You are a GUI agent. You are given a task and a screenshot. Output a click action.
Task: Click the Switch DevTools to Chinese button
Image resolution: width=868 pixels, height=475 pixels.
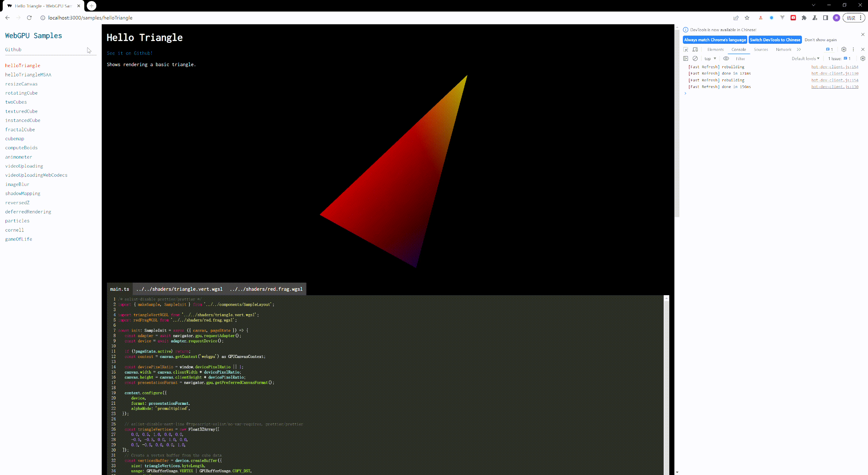point(775,40)
